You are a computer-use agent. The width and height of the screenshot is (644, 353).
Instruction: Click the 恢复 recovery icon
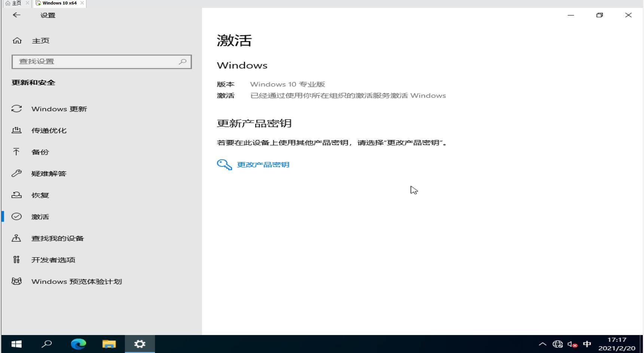coord(16,195)
